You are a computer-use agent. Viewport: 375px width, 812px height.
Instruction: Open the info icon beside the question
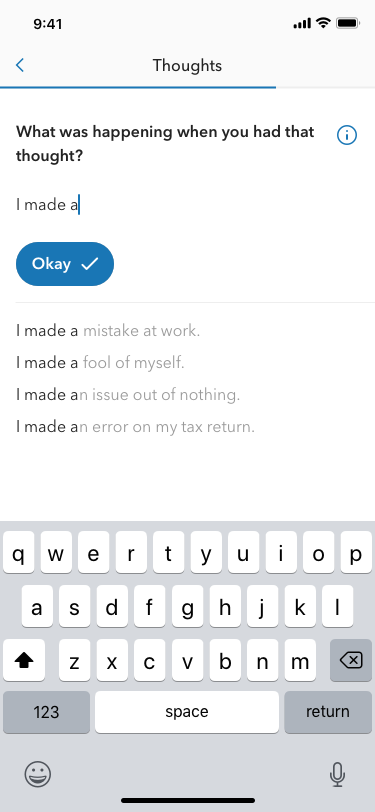[347, 135]
